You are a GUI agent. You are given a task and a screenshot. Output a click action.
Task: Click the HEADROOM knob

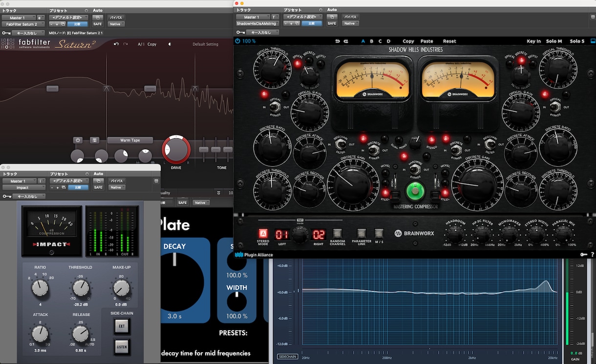[455, 235]
